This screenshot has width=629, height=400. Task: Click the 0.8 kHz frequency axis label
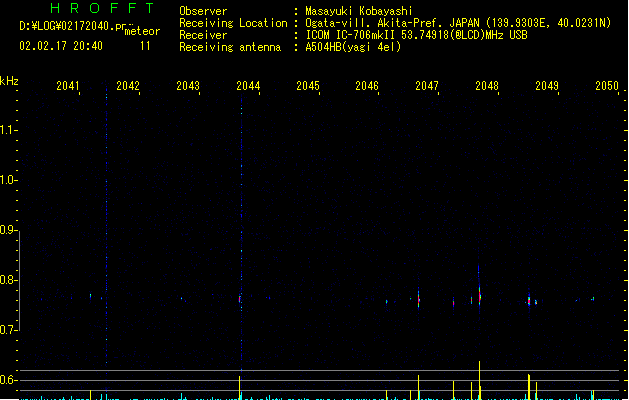click(8, 280)
